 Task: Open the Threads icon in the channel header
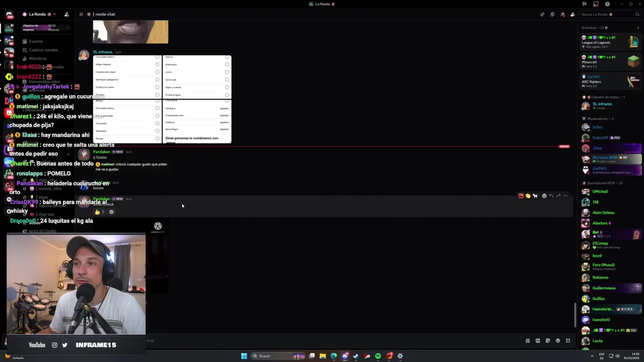point(542,14)
